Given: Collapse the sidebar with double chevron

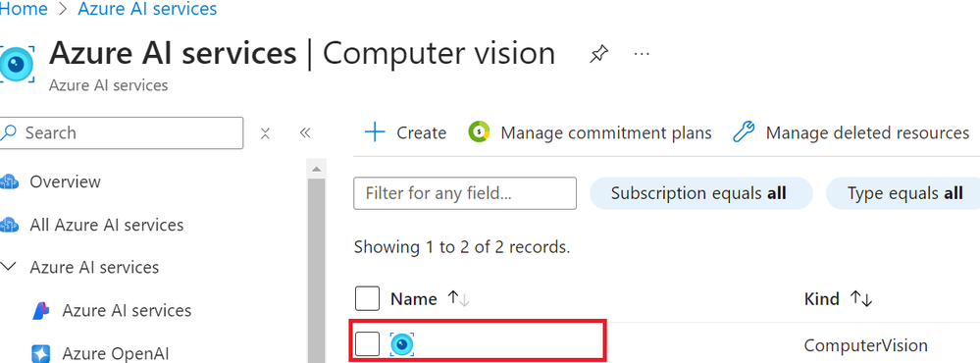Looking at the screenshot, I should 305,132.
